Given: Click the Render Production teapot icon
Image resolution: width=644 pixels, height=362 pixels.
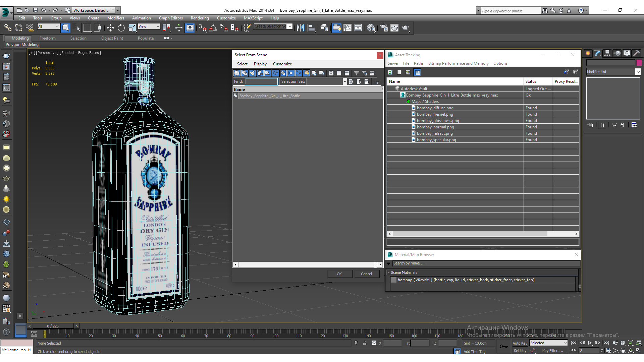Looking at the screenshot, I should coord(405,28).
